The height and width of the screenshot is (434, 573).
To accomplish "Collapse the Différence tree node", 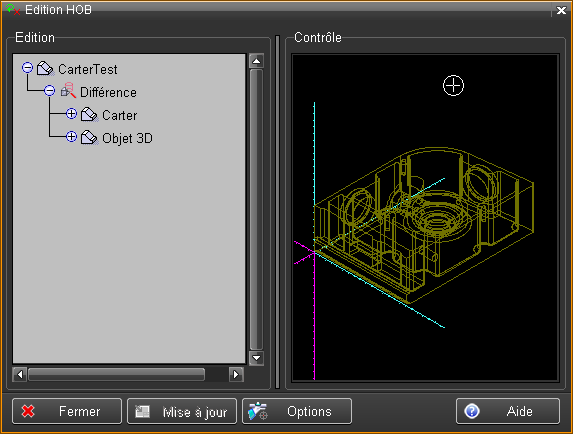I will 50,90.
